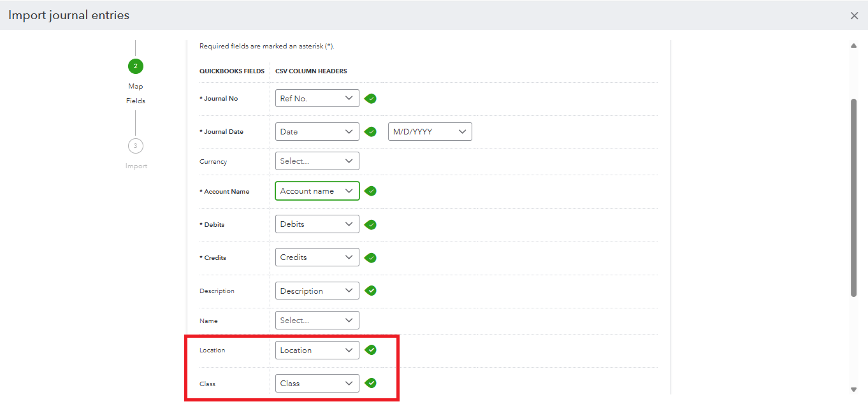Viewport: 868px width, 404px height.
Task: Close the Import journal entries dialog
Action: 854,15
